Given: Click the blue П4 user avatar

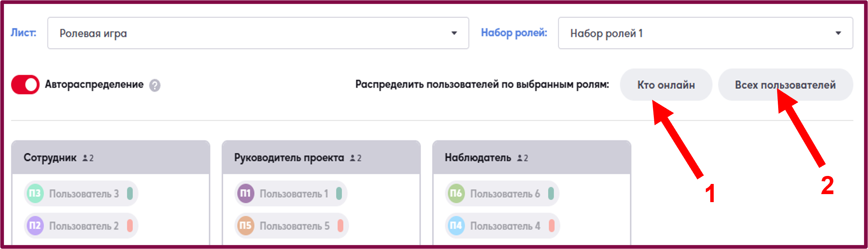Looking at the screenshot, I should pos(456,225).
